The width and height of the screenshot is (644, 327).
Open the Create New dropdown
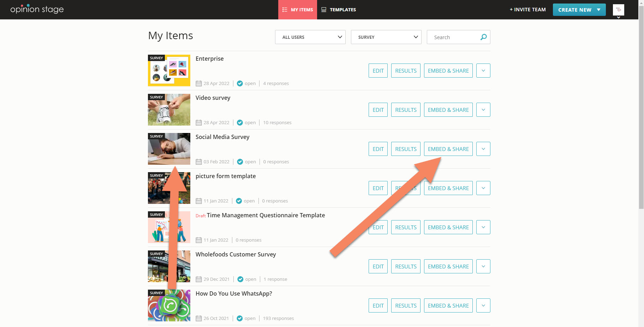click(579, 10)
